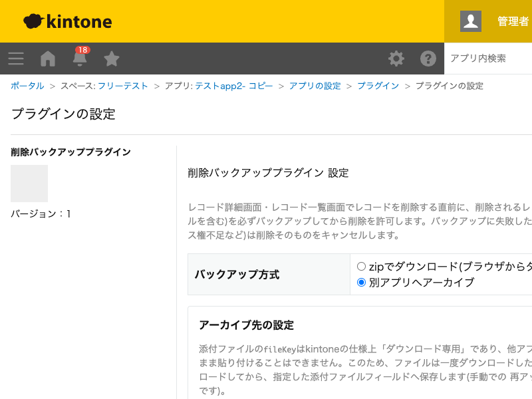Image resolution: width=532 pixels, height=399 pixels.
Task: Click the バージョン：1 text
Action: pos(41,213)
